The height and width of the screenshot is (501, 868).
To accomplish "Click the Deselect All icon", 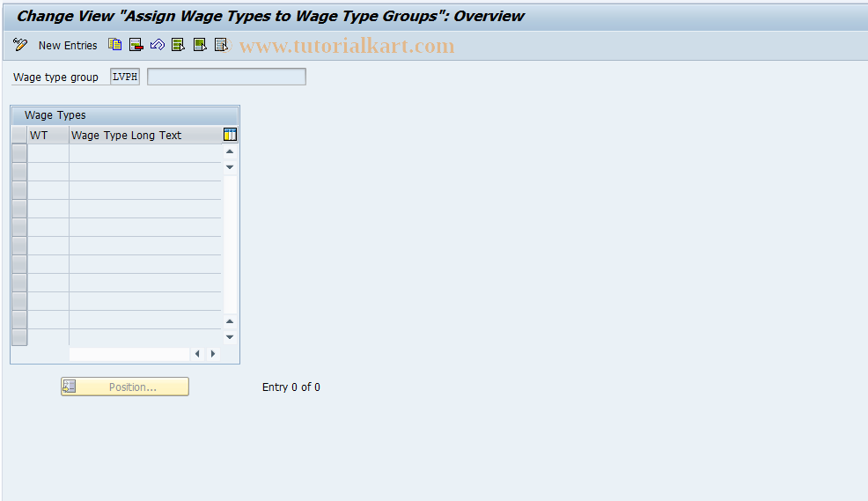I will (x=222, y=45).
